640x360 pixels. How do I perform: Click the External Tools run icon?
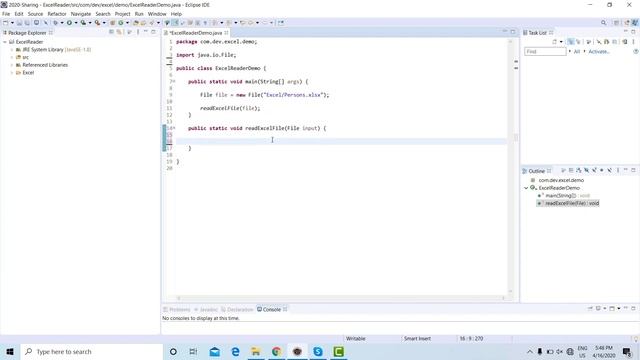[x=97, y=23]
